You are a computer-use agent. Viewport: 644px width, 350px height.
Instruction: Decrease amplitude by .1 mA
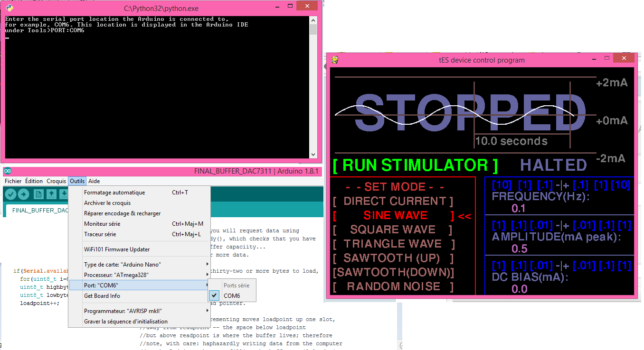coord(518,225)
